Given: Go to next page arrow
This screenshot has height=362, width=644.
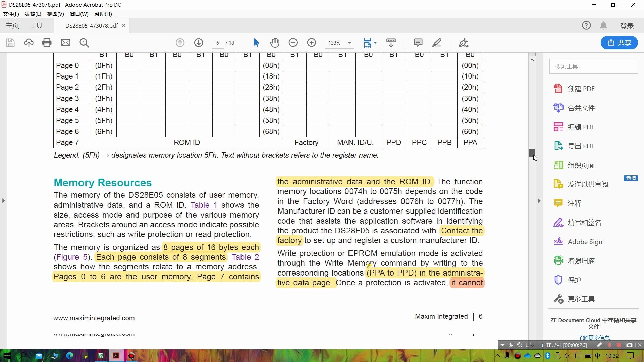Looking at the screenshot, I should pyautogui.click(x=199, y=43).
